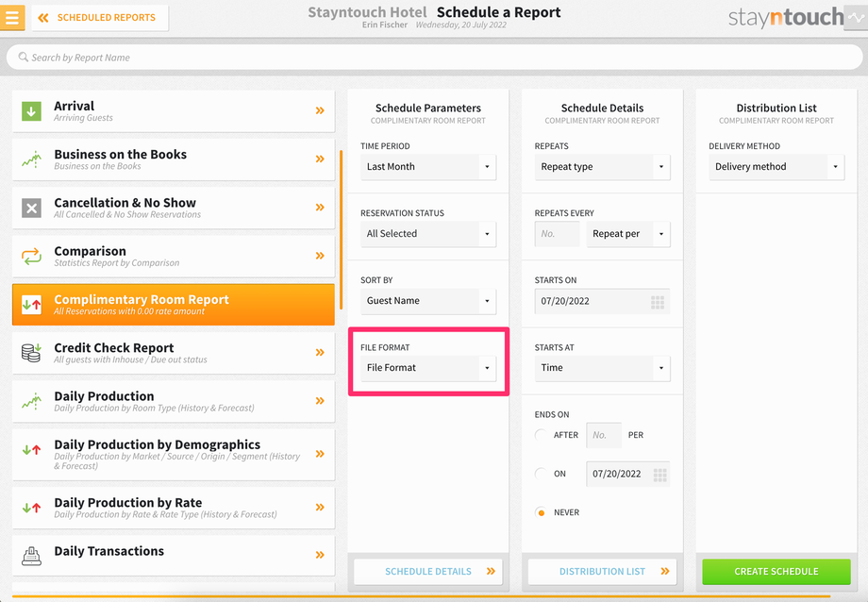868x602 pixels.
Task: Go back to Scheduled Reports
Action: click(100, 18)
